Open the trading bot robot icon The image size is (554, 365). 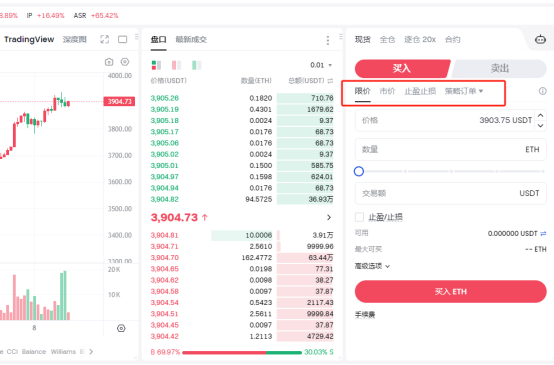540,39
